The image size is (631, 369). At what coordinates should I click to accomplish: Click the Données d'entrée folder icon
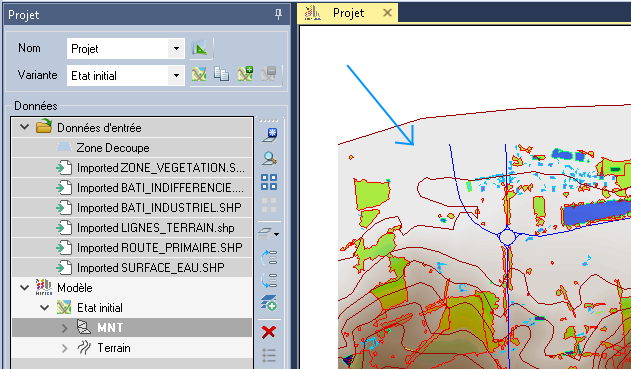[44, 126]
